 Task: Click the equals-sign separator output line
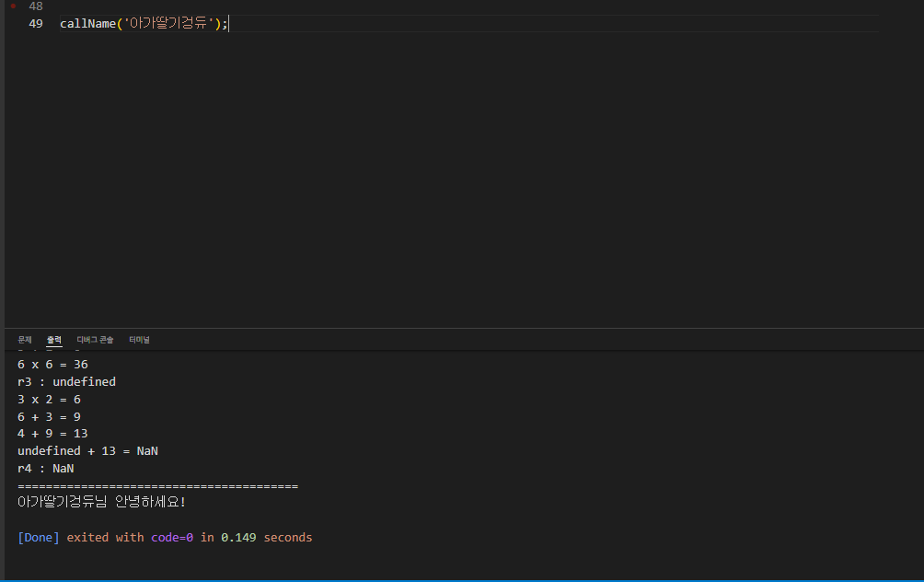(158, 486)
